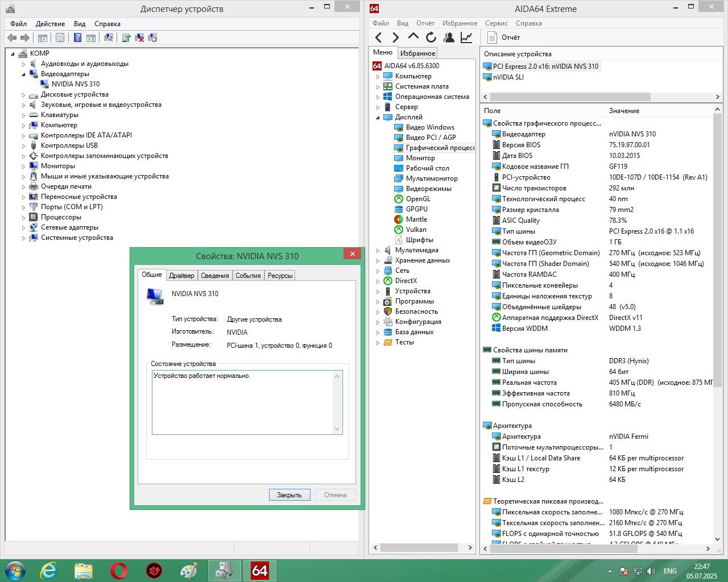The width and height of the screenshot is (728, 582).
Task: Select Mantle item in AIDA64 tree
Action: click(411, 219)
